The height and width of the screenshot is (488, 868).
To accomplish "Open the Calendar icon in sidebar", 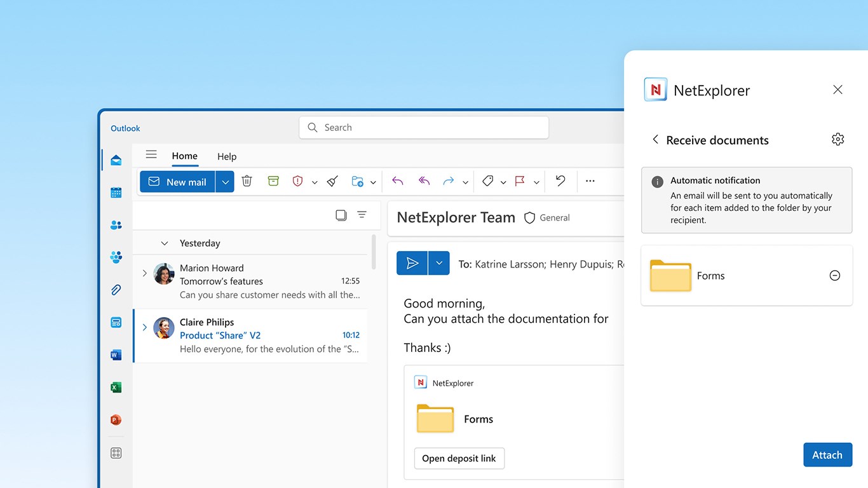I will point(116,193).
